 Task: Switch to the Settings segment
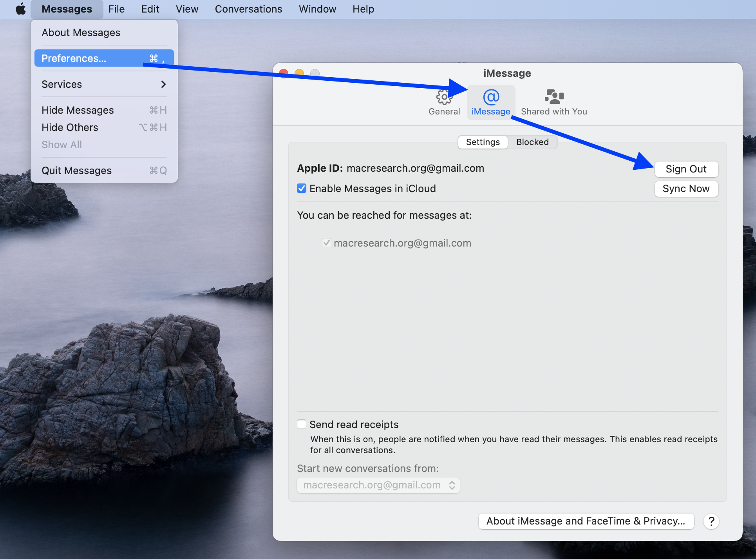coord(483,142)
